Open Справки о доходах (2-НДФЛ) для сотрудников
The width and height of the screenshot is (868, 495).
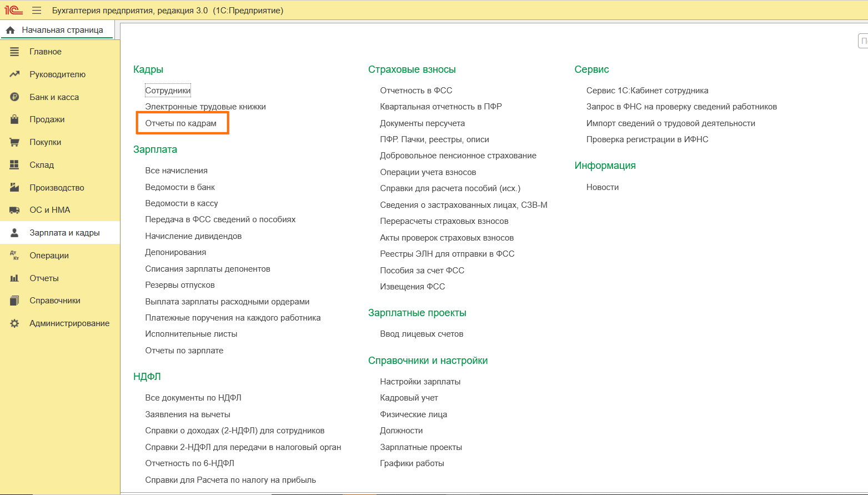235,431
